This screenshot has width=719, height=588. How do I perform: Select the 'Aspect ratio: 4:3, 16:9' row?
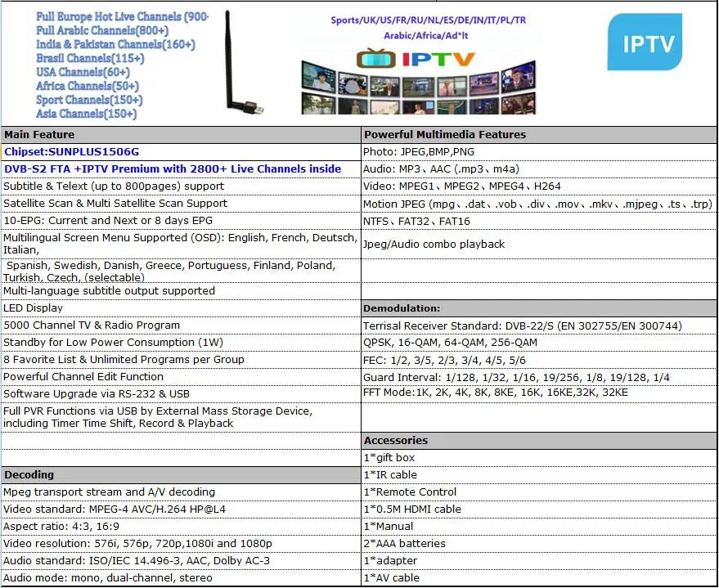pyautogui.click(x=181, y=527)
